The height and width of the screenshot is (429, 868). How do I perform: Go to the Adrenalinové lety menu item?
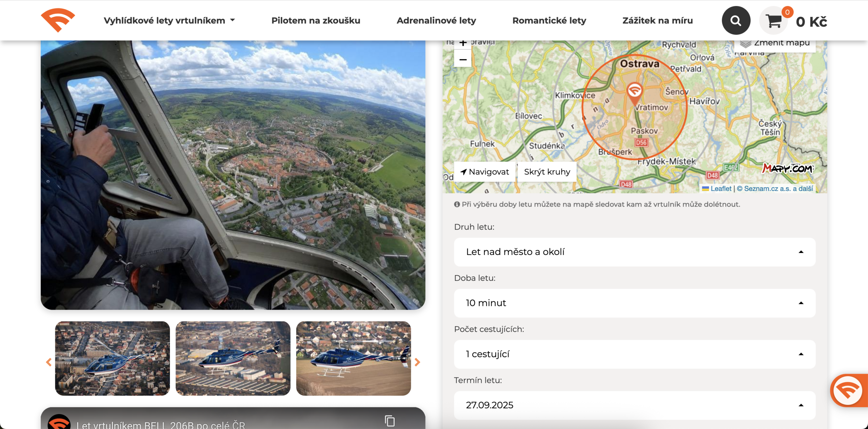pyautogui.click(x=436, y=20)
